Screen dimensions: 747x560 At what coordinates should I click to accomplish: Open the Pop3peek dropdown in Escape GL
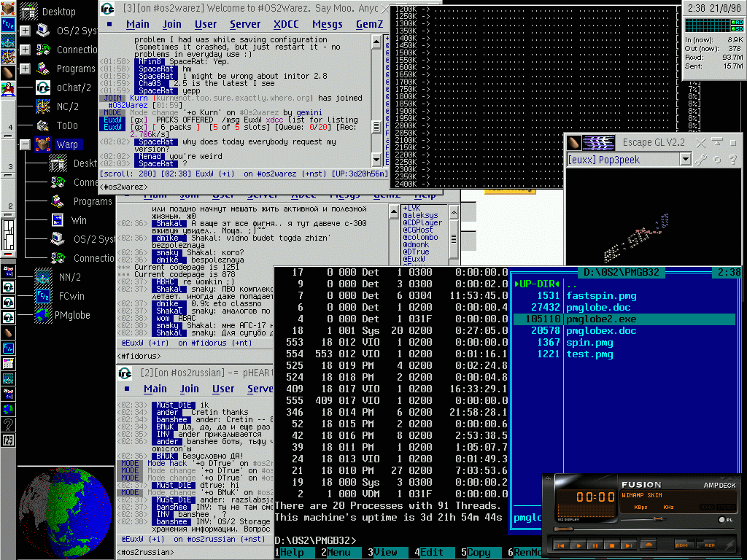click(685, 160)
